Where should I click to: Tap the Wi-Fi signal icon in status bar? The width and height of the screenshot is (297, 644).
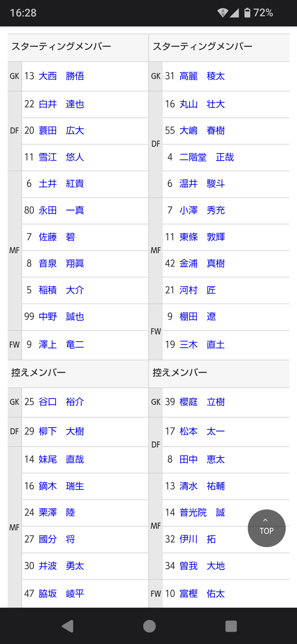(222, 13)
